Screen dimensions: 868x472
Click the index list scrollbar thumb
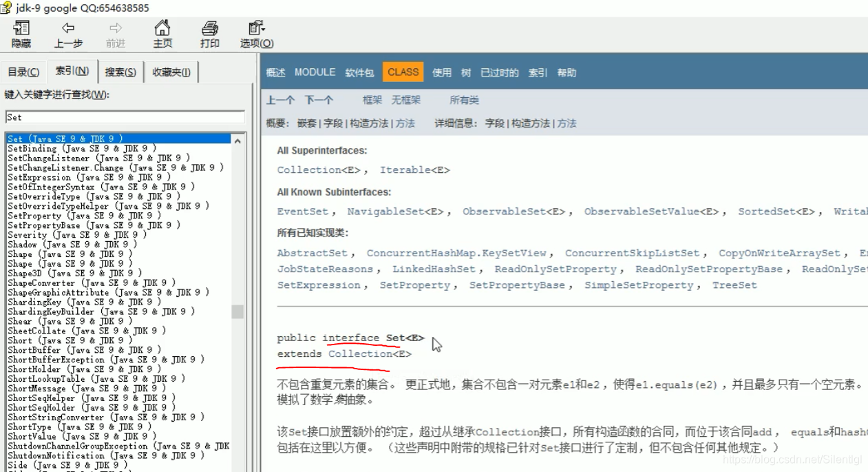237,311
